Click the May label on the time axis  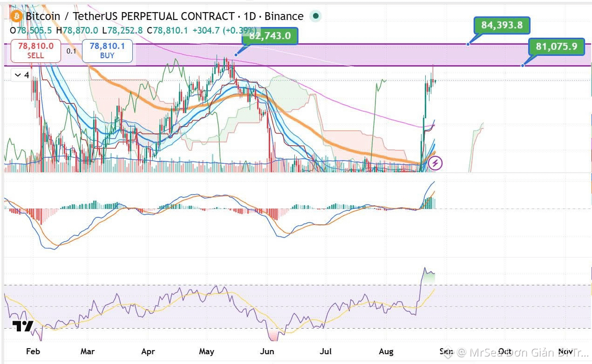[x=206, y=351]
